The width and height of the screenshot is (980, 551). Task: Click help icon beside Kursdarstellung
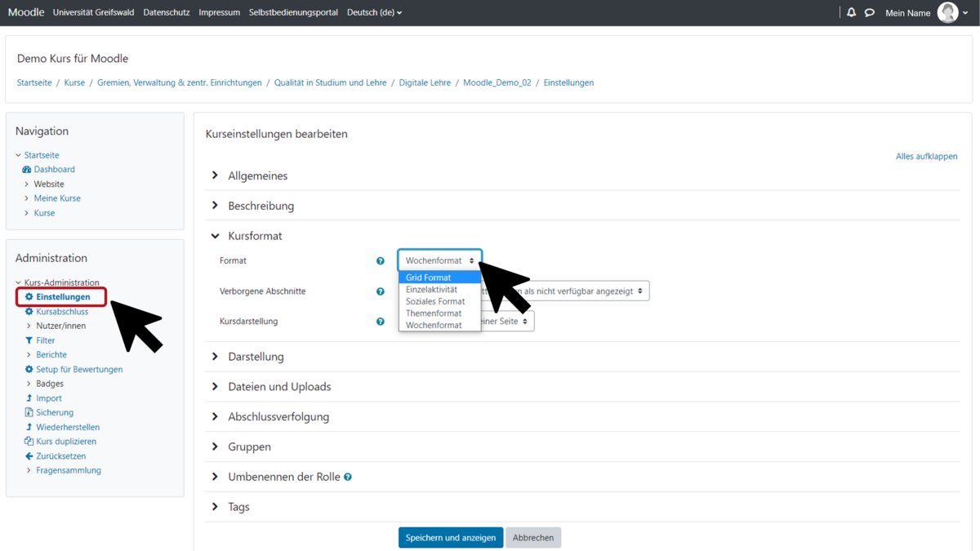380,322
